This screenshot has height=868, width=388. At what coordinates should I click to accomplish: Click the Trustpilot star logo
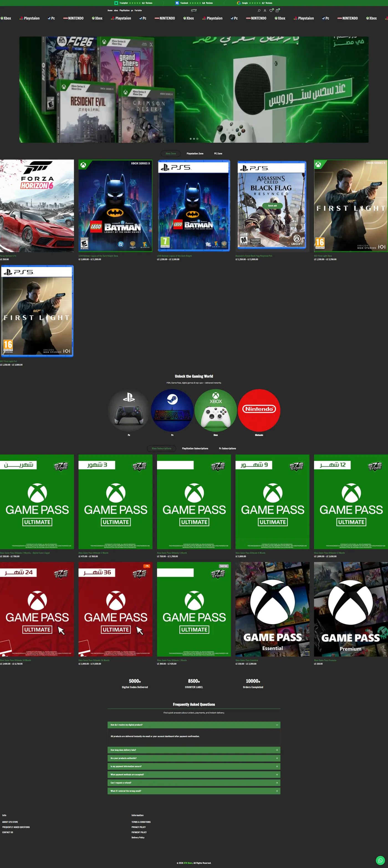[116, 3]
